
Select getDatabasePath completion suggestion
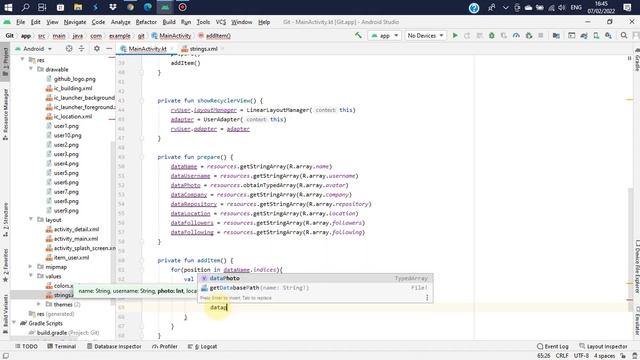[x=315, y=288]
